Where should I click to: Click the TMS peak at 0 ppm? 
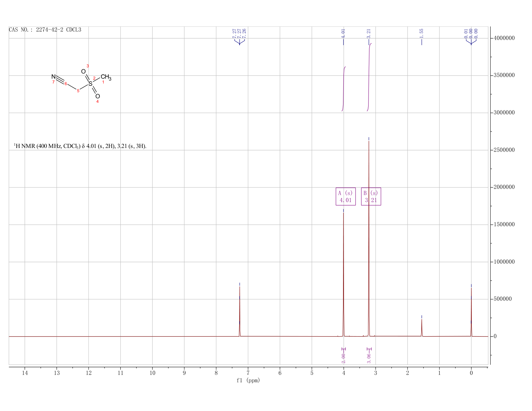tap(471, 313)
